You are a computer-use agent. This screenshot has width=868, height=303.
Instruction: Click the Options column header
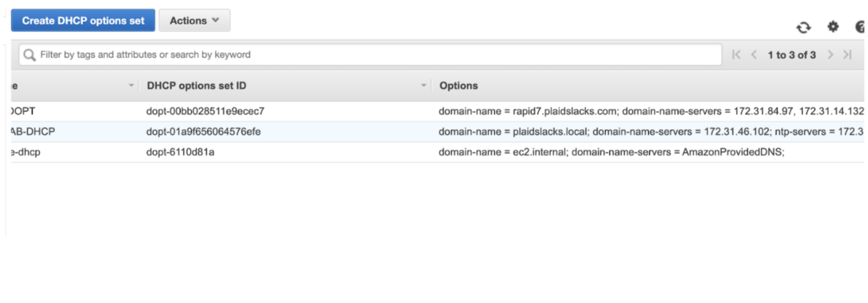(x=459, y=85)
